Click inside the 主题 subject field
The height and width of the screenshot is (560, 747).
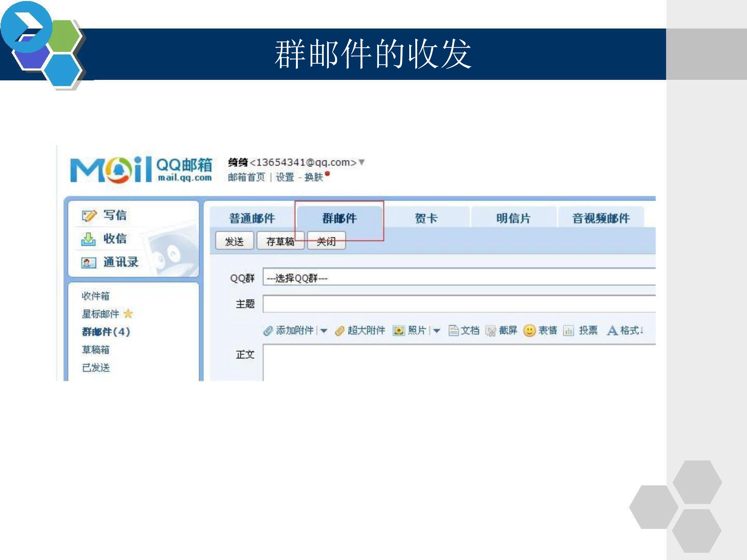[459, 304]
